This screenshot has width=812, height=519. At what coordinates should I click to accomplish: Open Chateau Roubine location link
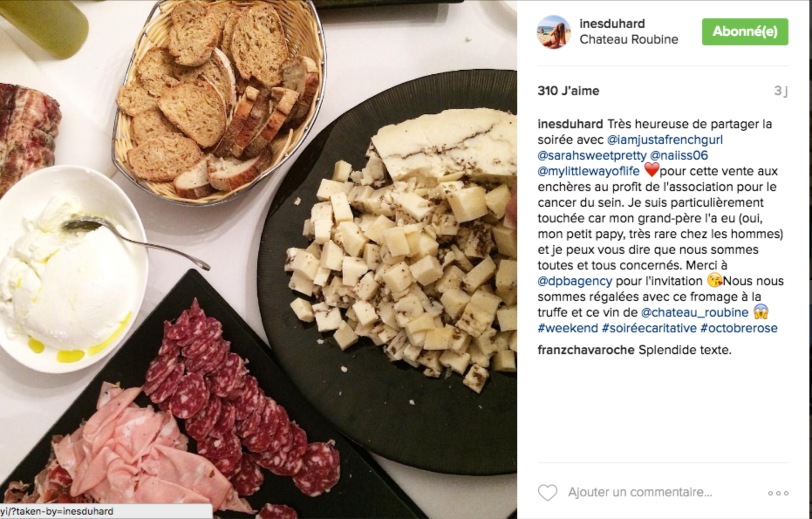(628, 39)
